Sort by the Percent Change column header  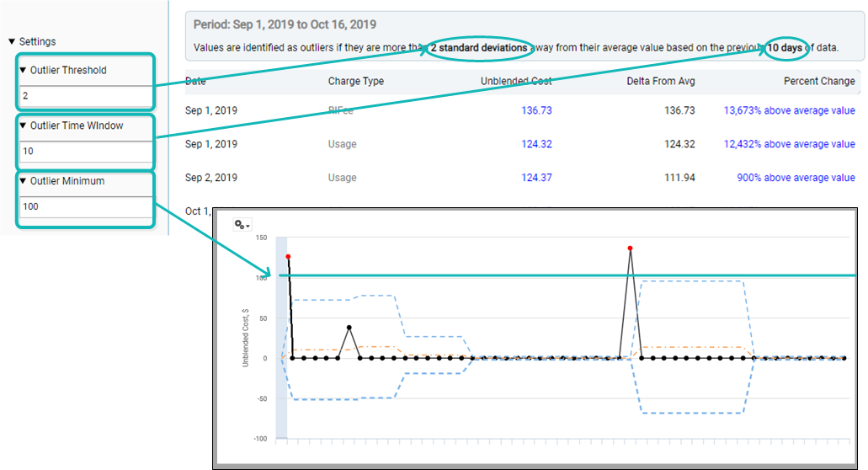(818, 82)
